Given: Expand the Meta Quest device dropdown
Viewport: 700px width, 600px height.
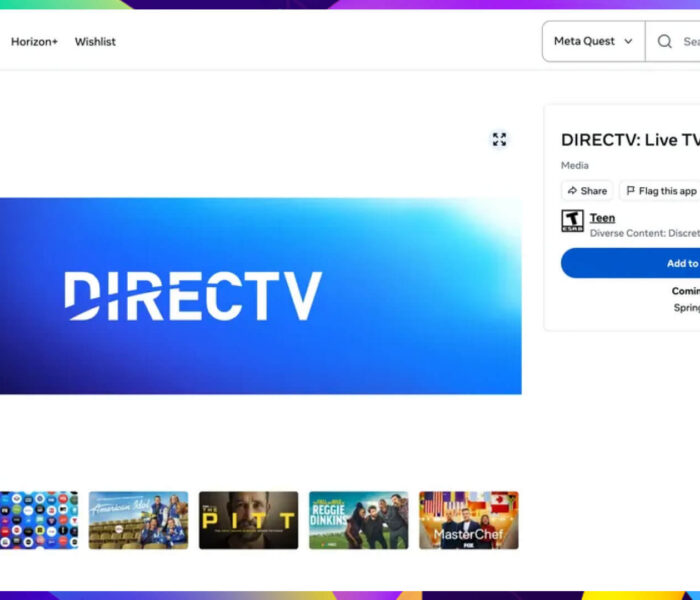Looking at the screenshot, I should 593,41.
